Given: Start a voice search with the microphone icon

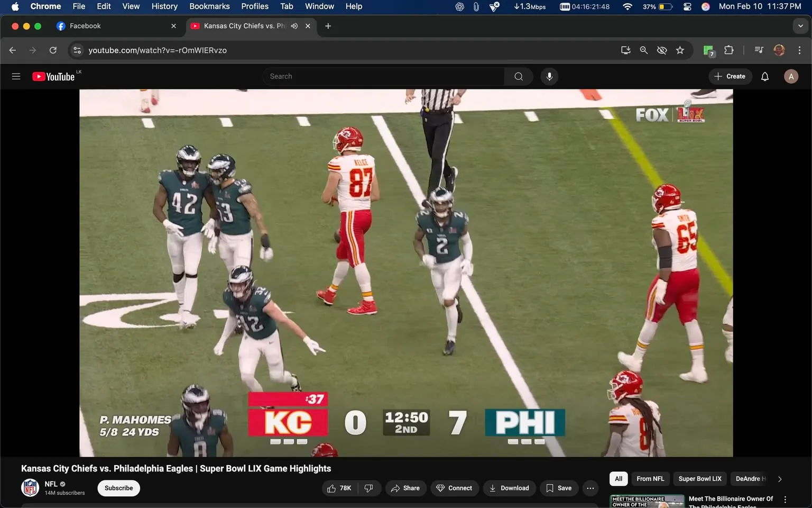Looking at the screenshot, I should click(549, 76).
